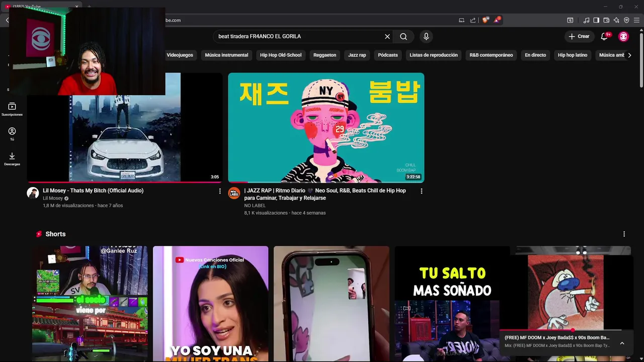
Task: Open options menu for Jazz Rap video
Action: click(421, 191)
